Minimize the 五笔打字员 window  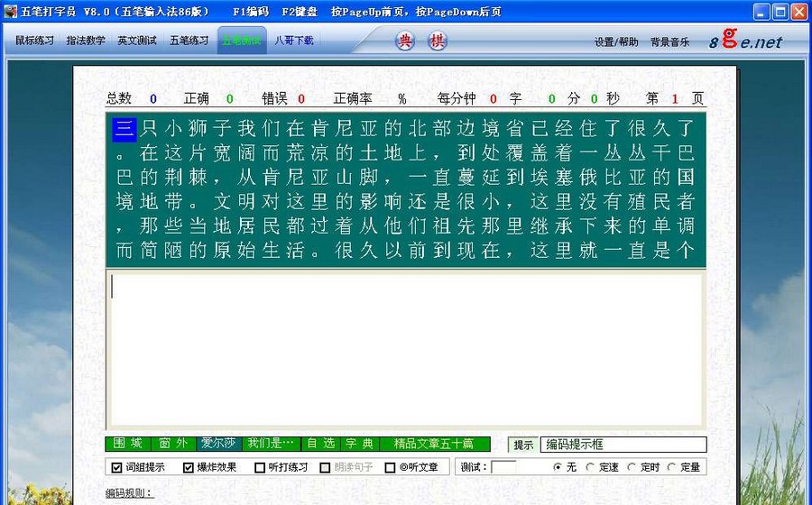click(x=761, y=12)
